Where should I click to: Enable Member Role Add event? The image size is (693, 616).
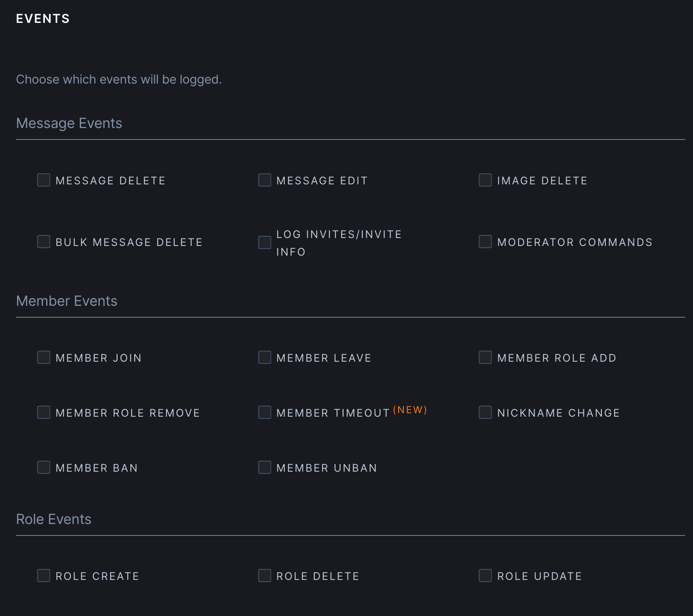[485, 357]
